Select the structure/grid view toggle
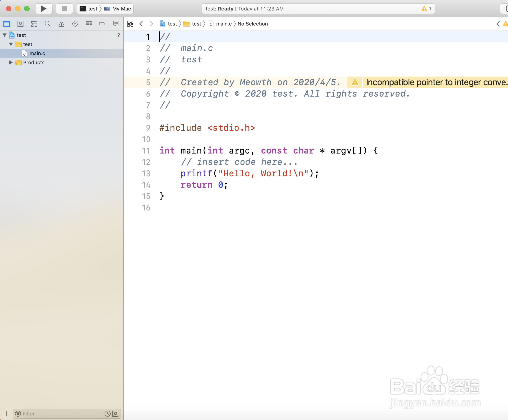 point(130,23)
